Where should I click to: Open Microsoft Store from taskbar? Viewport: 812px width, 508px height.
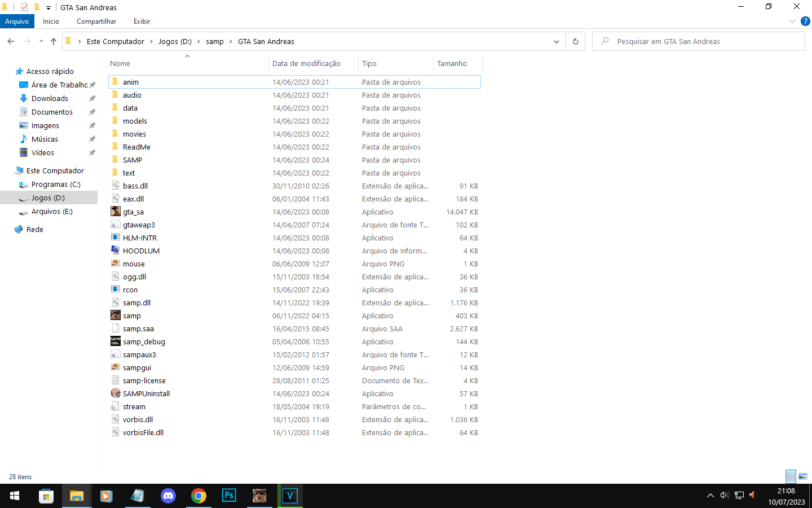coord(46,496)
